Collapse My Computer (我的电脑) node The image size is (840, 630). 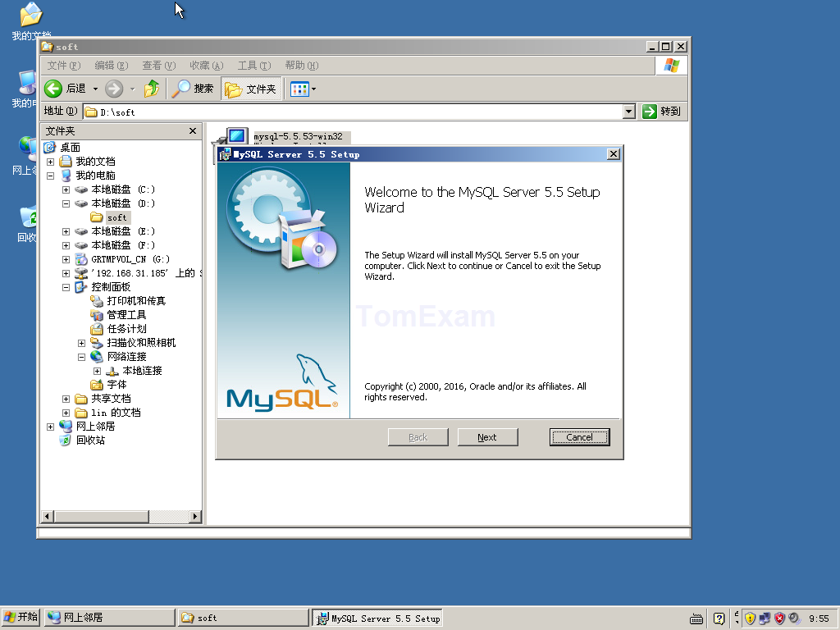point(50,176)
